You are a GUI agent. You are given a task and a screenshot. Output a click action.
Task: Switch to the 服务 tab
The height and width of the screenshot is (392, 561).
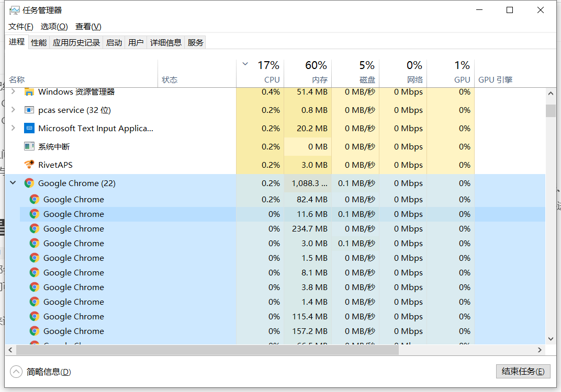(195, 42)
